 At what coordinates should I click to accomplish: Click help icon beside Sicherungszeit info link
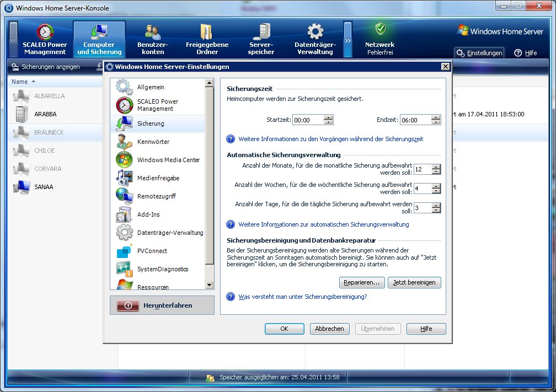pos(231,139)
